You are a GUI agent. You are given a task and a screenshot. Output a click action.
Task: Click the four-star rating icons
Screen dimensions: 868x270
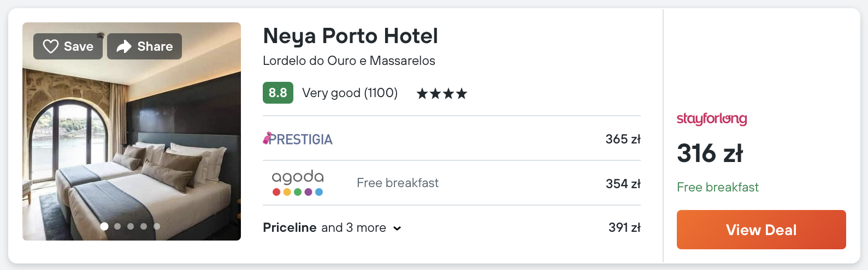point(442,94)
